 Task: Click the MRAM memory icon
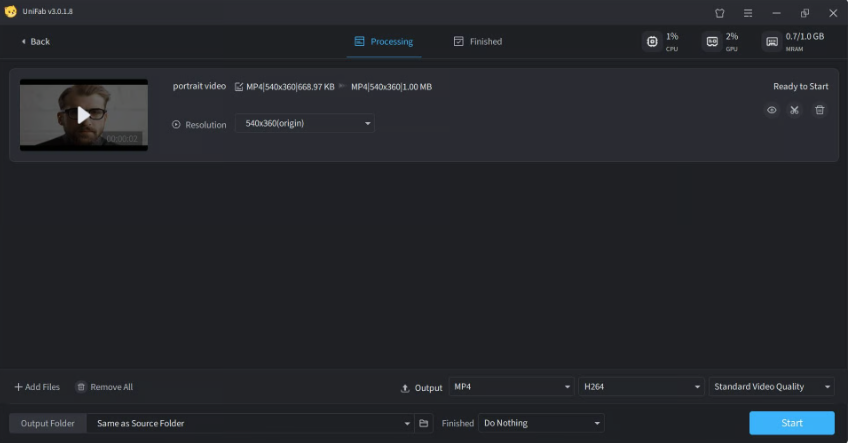[x=771, y=41]
